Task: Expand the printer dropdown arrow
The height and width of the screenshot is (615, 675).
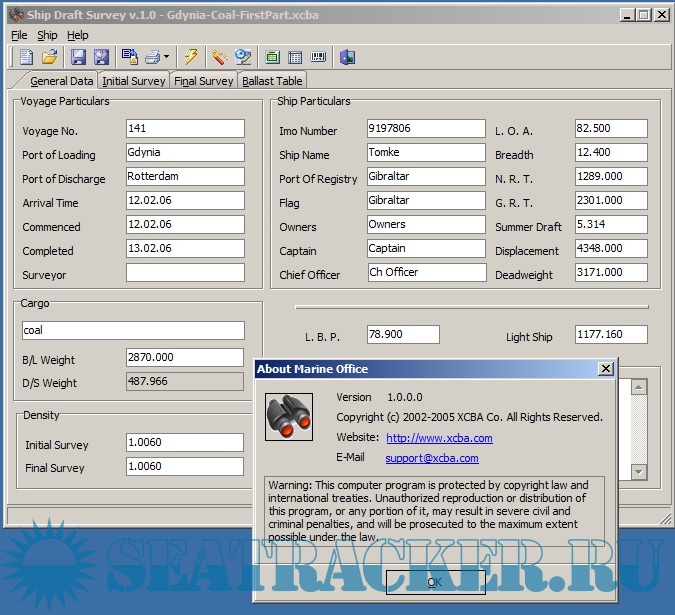Action: [167, 57]
